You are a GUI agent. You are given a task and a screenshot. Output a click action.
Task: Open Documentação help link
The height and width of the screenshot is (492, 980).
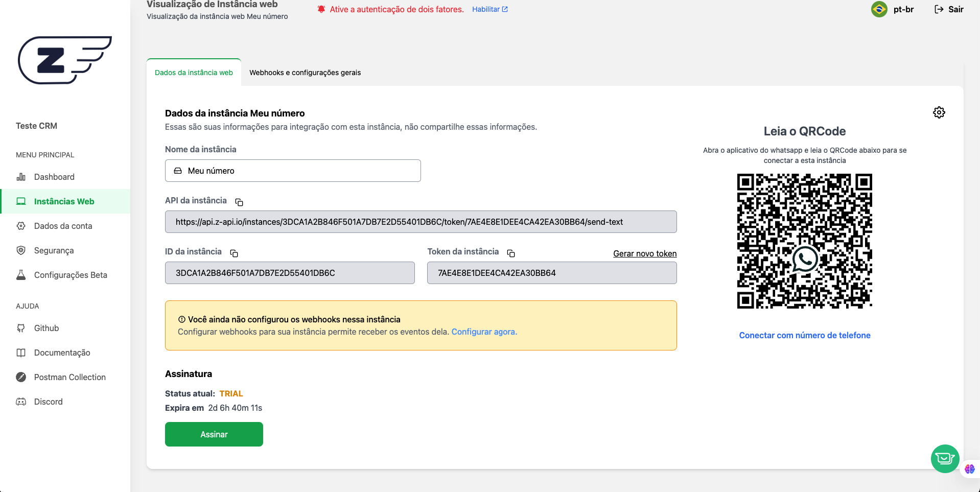point(65,353)
